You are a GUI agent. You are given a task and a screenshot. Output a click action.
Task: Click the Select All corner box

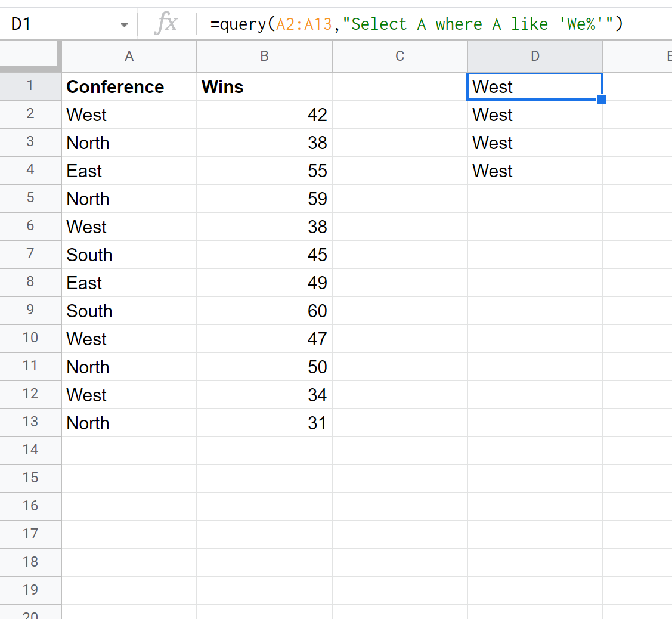pyautogui.click(x=31, y=56)
